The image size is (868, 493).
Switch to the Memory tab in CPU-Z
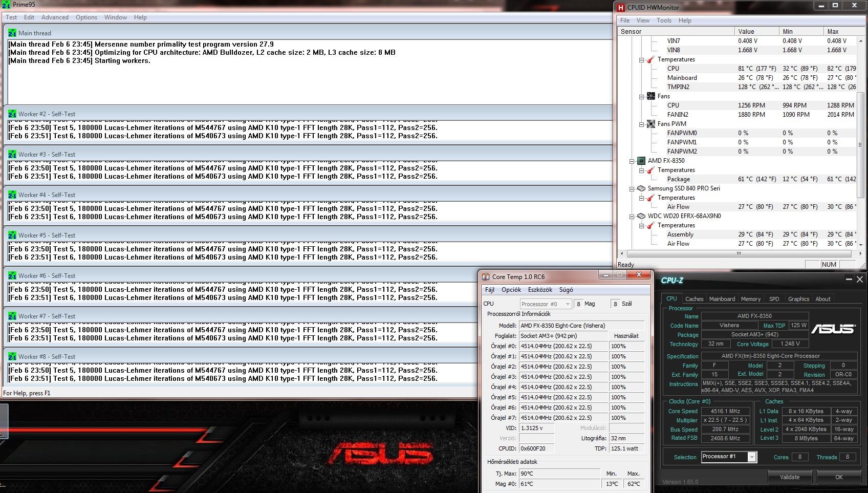[751, 299]
